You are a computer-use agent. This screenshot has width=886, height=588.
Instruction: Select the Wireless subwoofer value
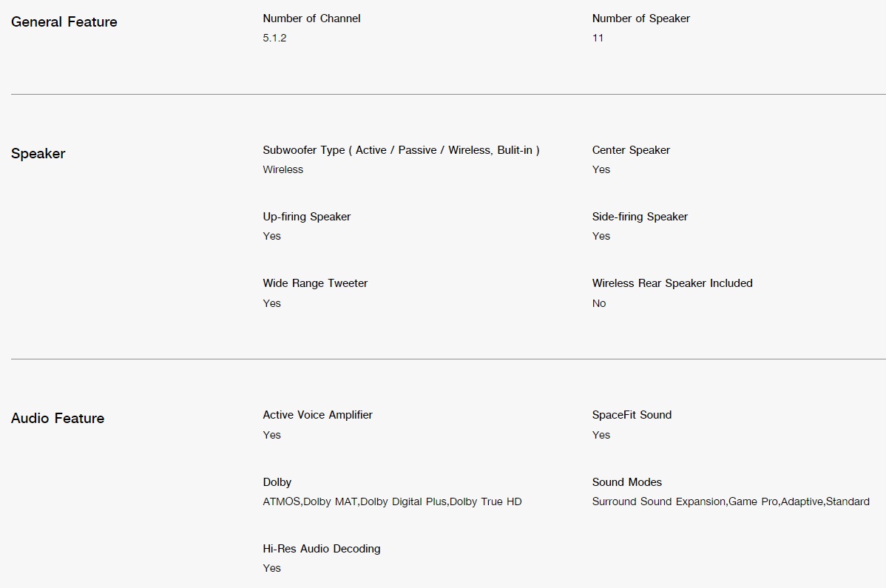click(x=283, y=169)
